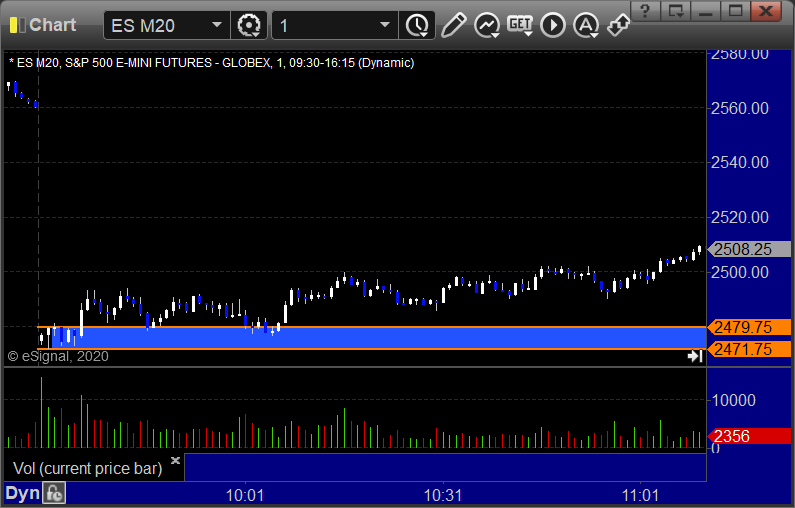Viewport: 795px width, 508px height.
Task: Open the alerts 'A' icon
Action: [x=586, y=25]
